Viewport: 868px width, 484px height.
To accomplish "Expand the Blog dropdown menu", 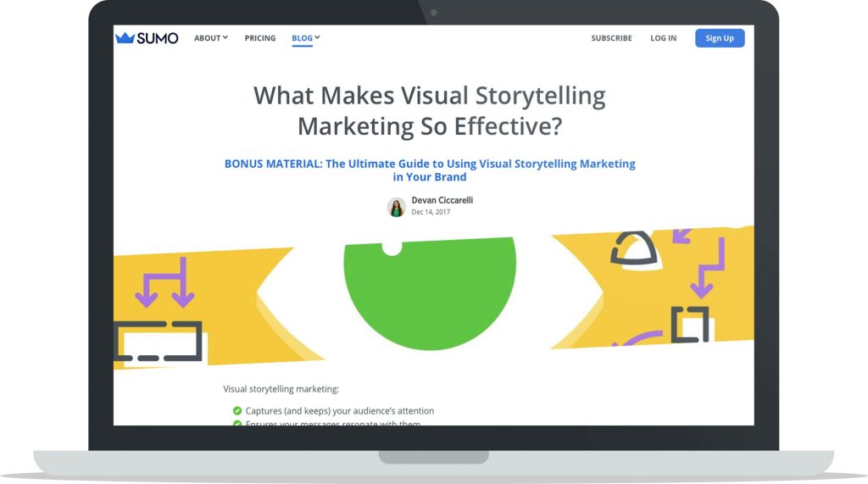I will click(305, 38).
